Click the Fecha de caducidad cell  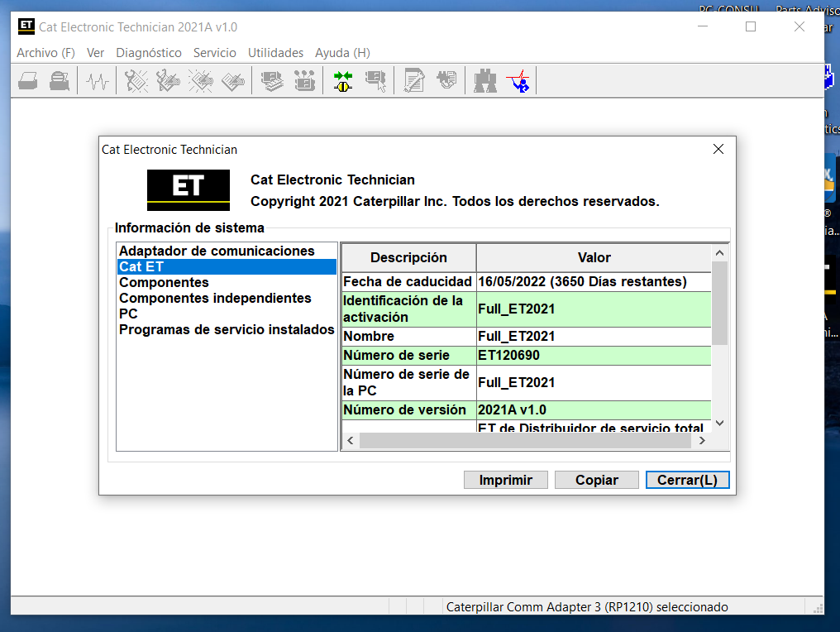pos(408,281)
